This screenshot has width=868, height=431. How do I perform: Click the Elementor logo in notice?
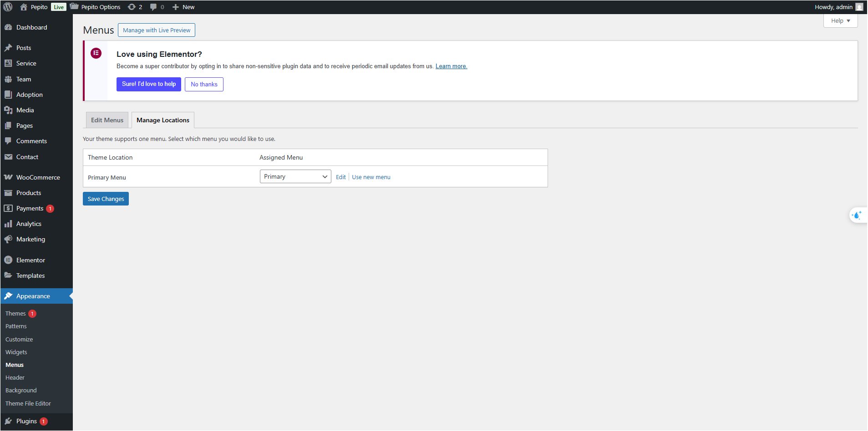pos(96,53)
